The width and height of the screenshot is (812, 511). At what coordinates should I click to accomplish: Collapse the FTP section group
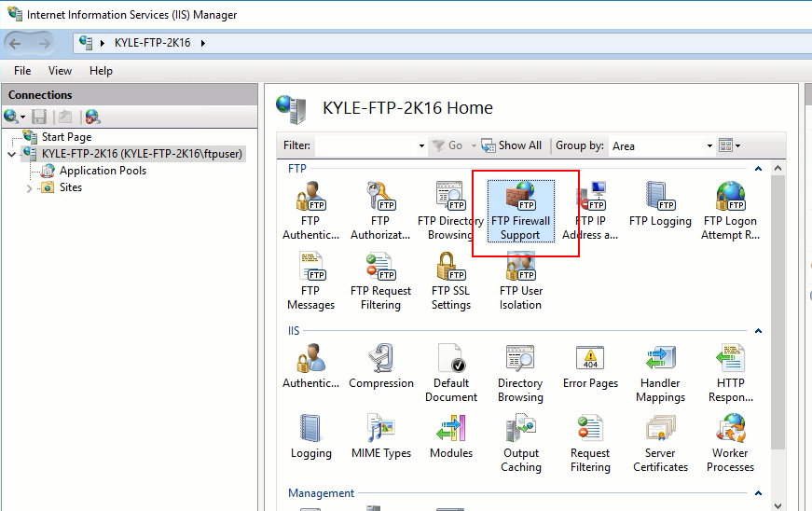pos(758,169)
